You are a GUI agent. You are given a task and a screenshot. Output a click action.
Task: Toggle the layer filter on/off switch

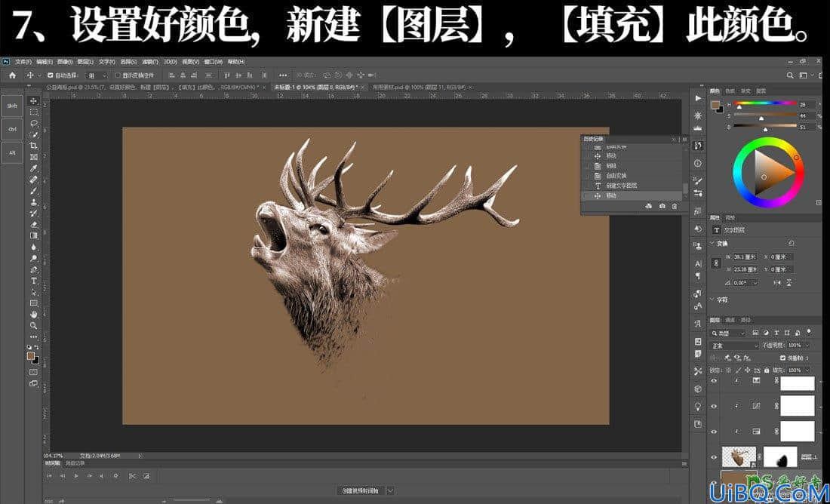810,332
